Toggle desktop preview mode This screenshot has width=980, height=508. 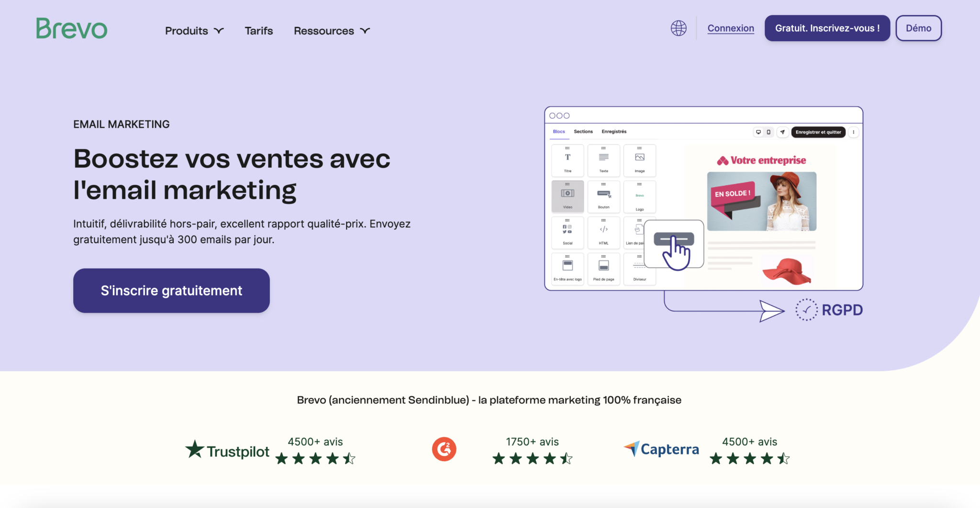759,132
